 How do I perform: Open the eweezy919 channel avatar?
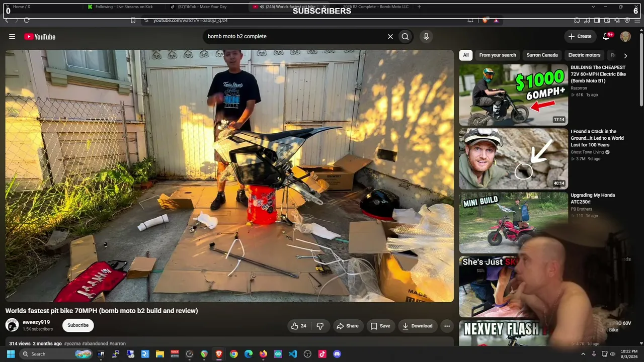pyautogui.click(x=12, y=325)
